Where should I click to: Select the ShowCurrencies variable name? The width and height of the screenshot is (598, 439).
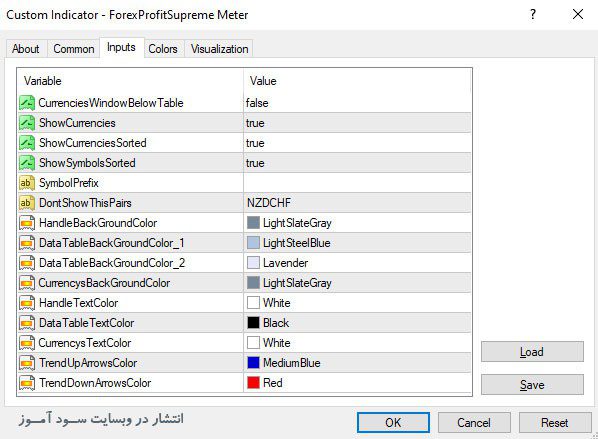pos(77,123)
